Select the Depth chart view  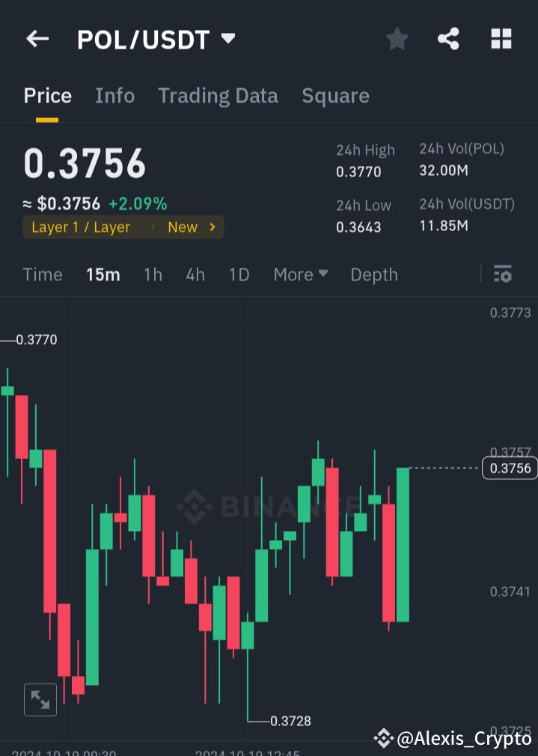tap(373, 274)
